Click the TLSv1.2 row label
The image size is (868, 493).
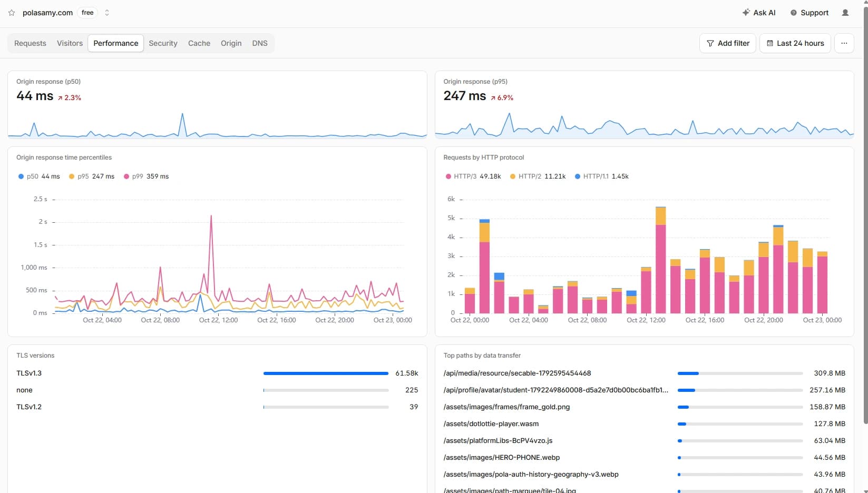pyautogui.click(x=29, y=407)
